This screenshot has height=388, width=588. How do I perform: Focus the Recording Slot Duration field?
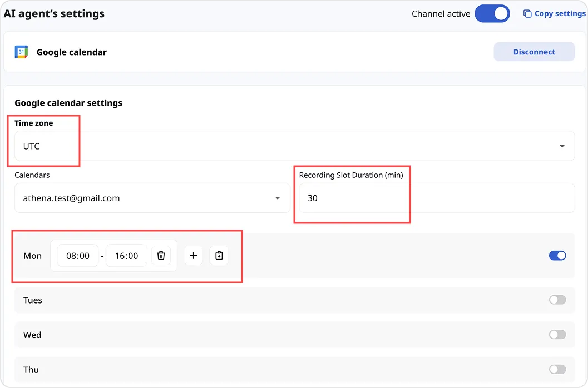pos(436,198)
